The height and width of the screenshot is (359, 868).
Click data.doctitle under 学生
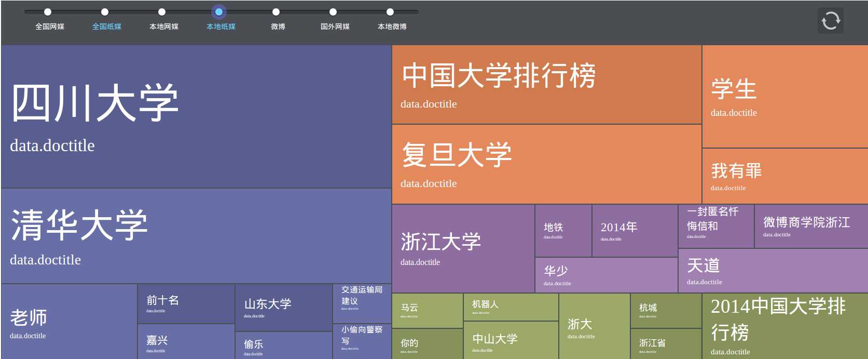[734, 113]
